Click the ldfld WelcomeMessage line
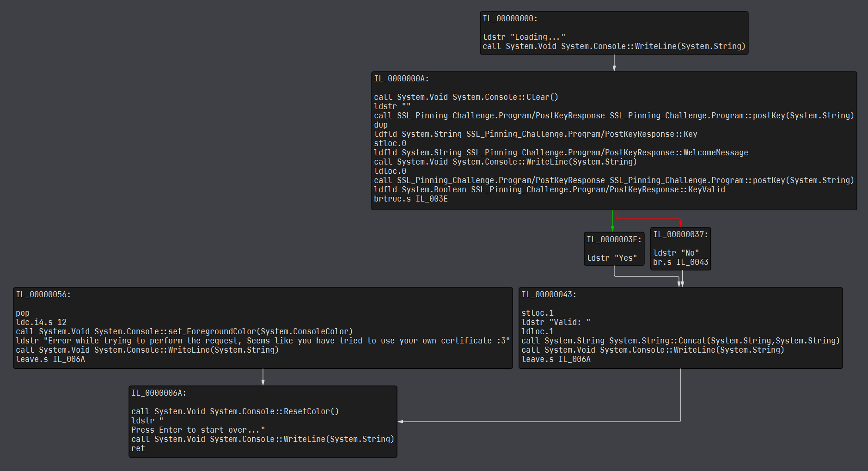The image size is (868, 471). pos(561,153)
